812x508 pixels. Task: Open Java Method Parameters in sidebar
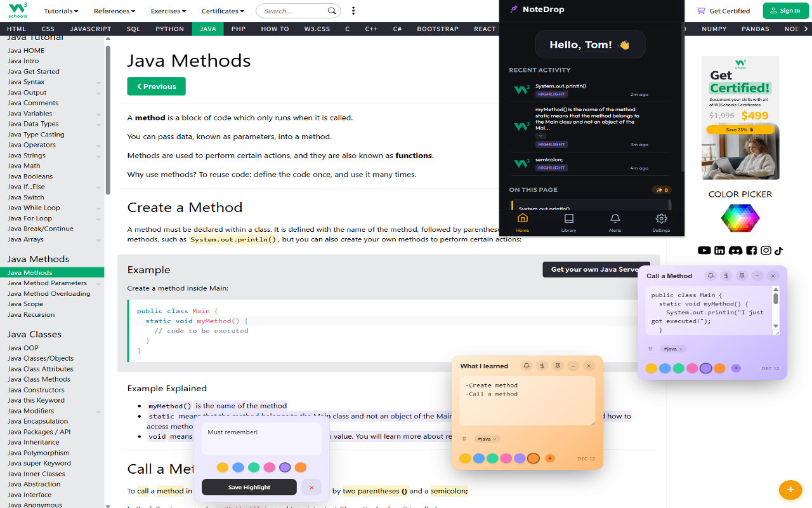[47, 283]
